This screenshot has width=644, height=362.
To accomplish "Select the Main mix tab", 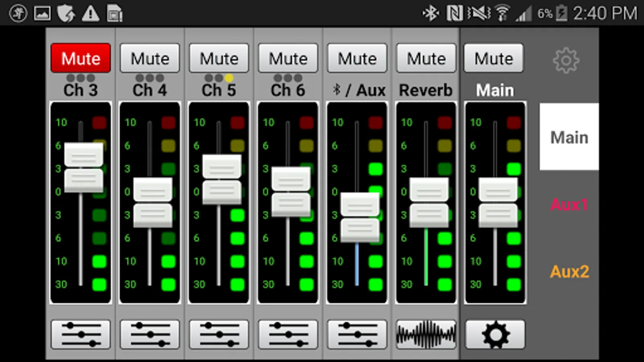I will [569, 137].
